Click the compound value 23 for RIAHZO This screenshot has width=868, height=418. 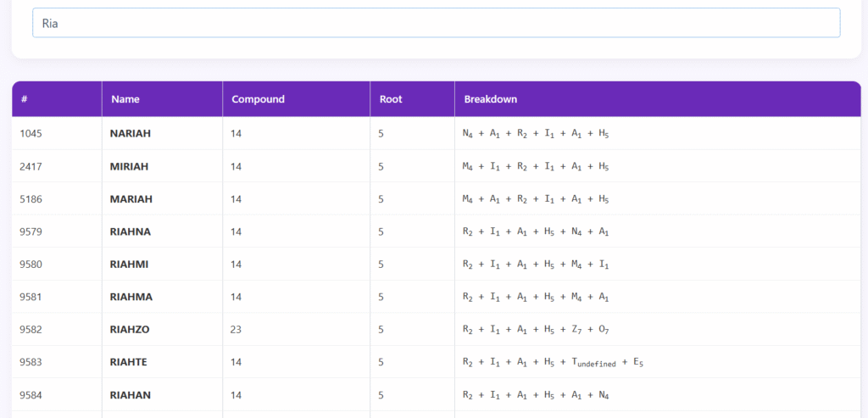coord(236,329)
